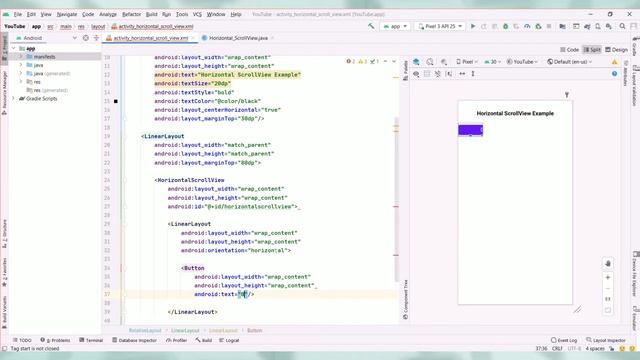Expand the manifests folder
The height and width of the screenshot is (360, 640).
pos(21,57)
